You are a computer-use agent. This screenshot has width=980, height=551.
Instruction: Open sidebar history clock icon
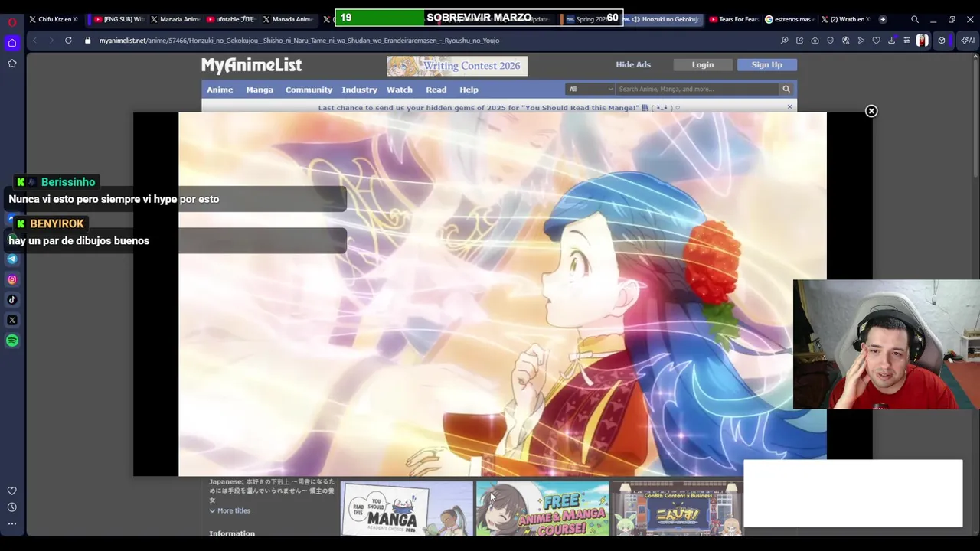pos(12,507)
